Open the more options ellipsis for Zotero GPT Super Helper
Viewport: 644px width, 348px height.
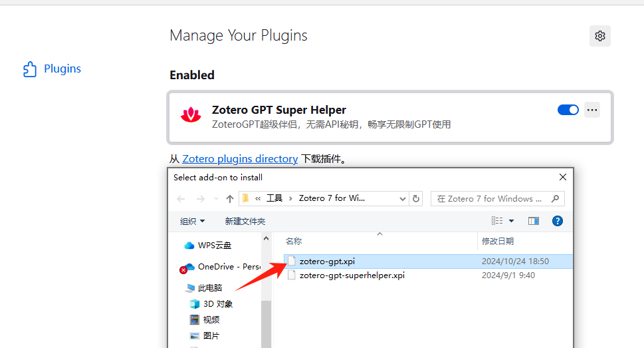(x=592, y=110)
